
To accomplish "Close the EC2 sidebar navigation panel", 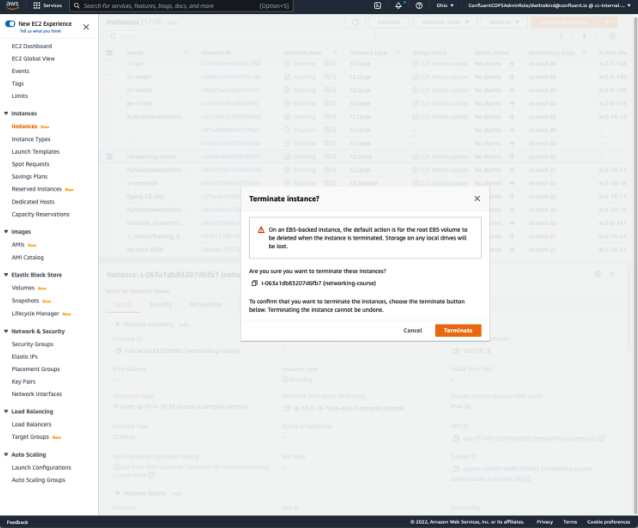I will click(x=86, y=27).
